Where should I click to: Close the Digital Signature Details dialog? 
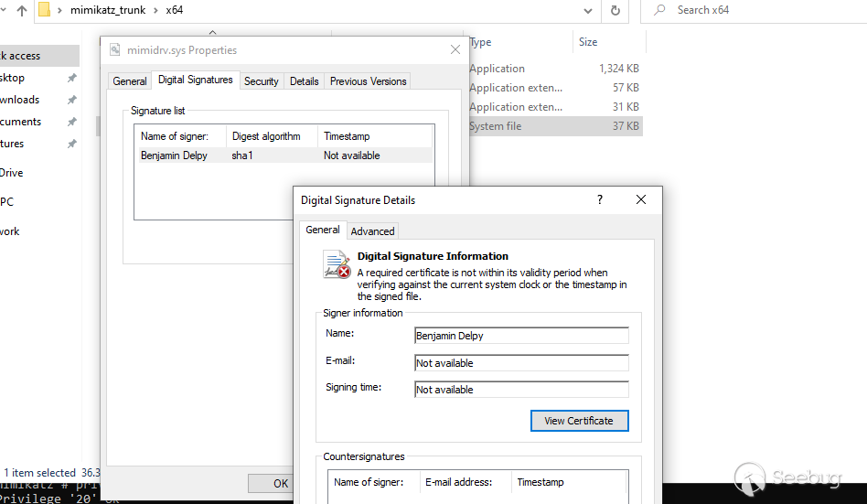tap(641, 199)
